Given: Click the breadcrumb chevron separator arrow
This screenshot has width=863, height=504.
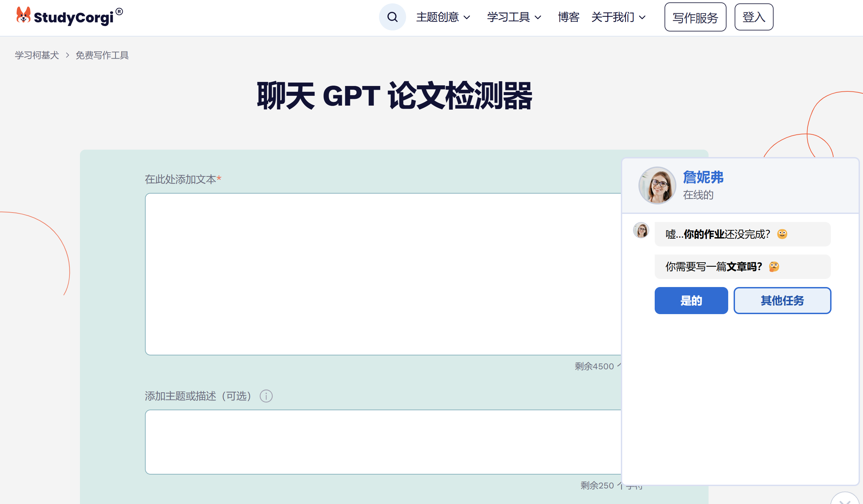Looking at the screenshot, I should point(67,55).
